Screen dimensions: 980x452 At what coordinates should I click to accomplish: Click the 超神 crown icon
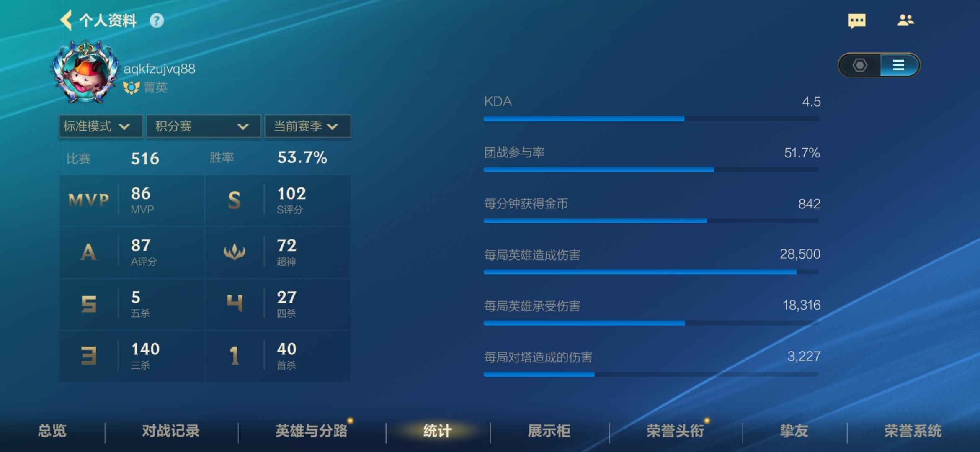[x=234, y=252]
